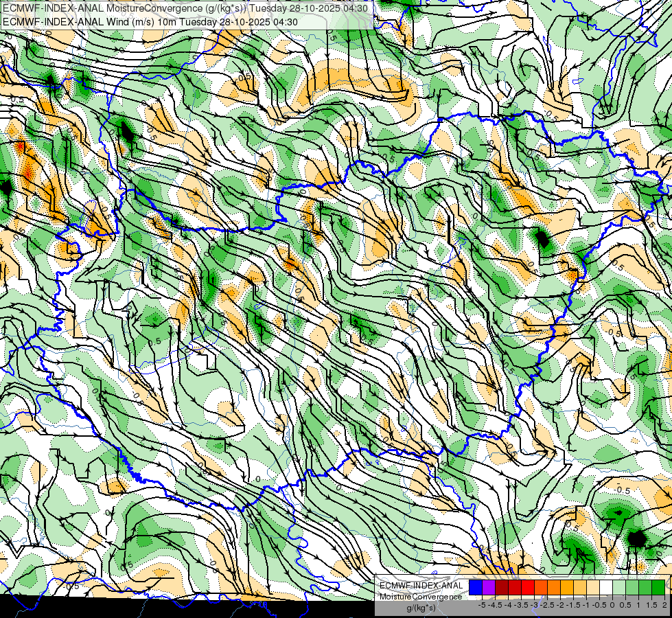672x618 pixels.
Task: Click the -2.5 tick label in legend
Action: coord(547,605)
